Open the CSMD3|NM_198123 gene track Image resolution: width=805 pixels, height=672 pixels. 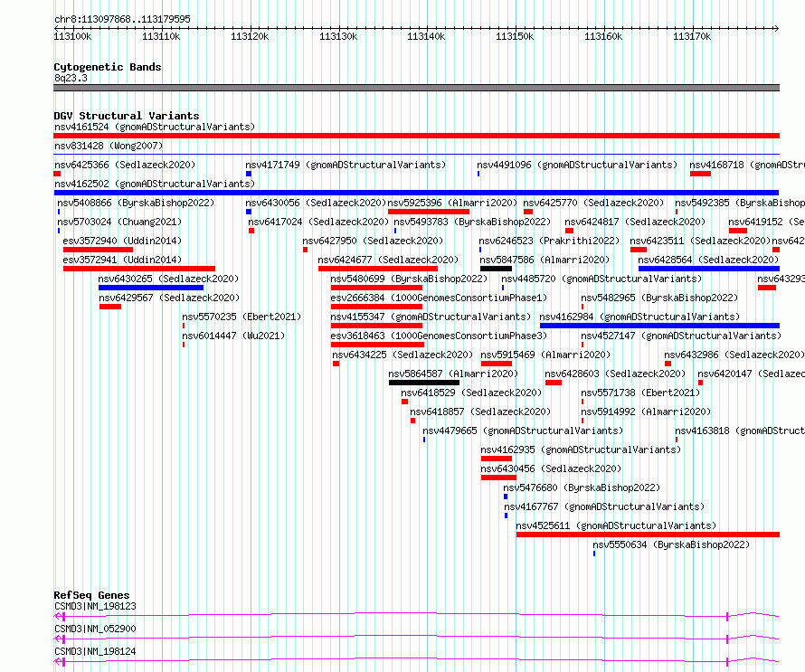[416, 615]
